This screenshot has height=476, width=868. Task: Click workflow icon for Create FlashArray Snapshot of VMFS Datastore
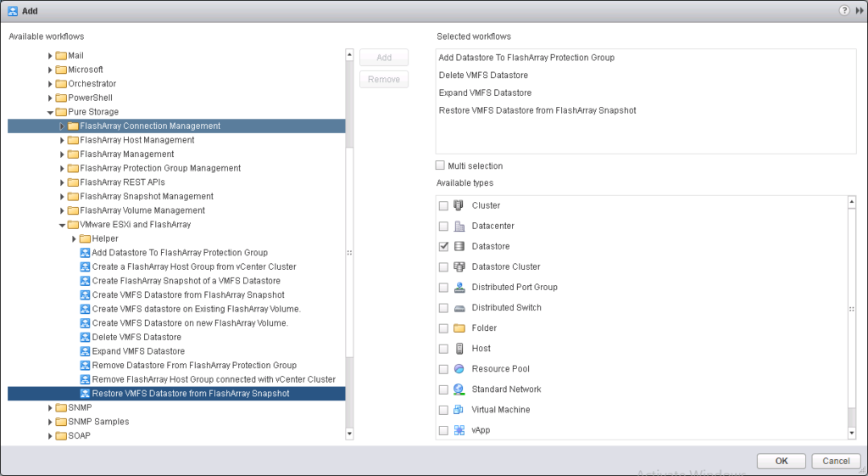tap(85, 281)
